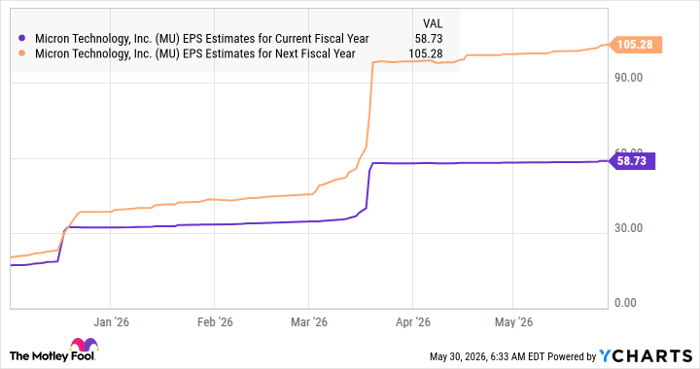Click the purple legend dot for Current Fiscal Year

coord(21,38)
